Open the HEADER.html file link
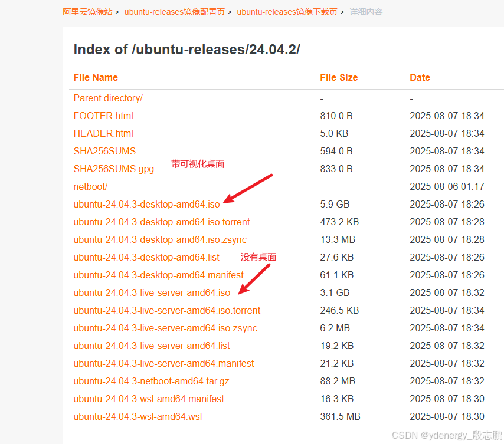 point(103,133)
